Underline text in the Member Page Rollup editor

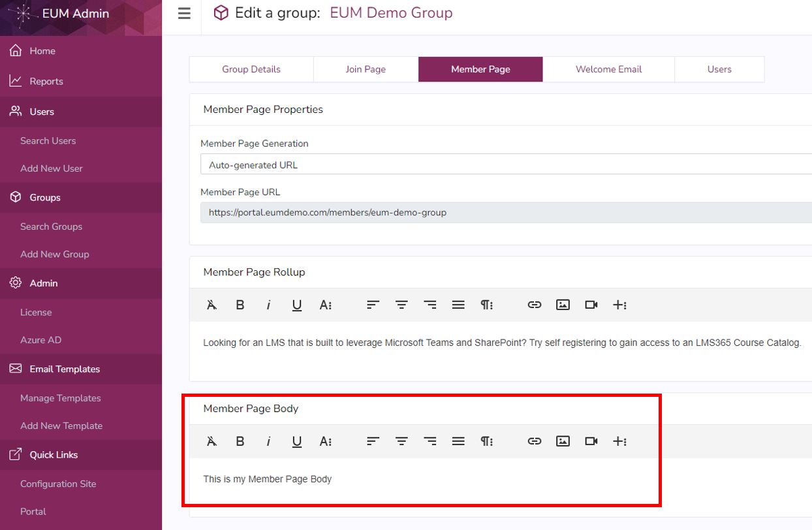click(297, 304)
